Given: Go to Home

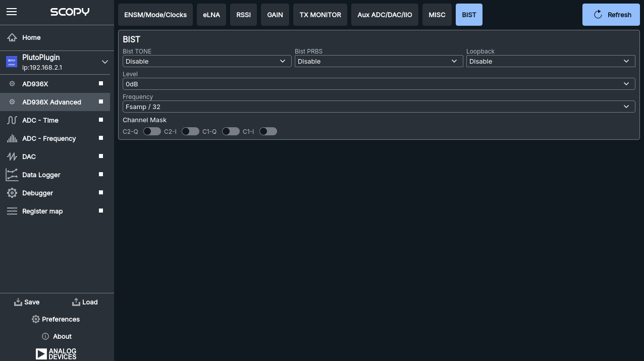Looking at the screenshot, I should tap(57, 37).
